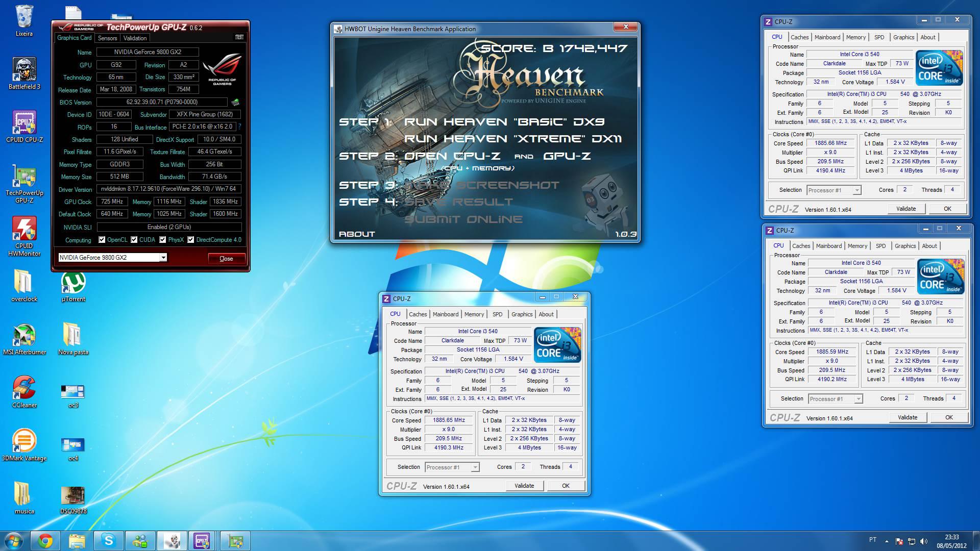Run Heaven "Xtreme" DX11 benchmark
The image size is (980, 551).
click(513, 139)
